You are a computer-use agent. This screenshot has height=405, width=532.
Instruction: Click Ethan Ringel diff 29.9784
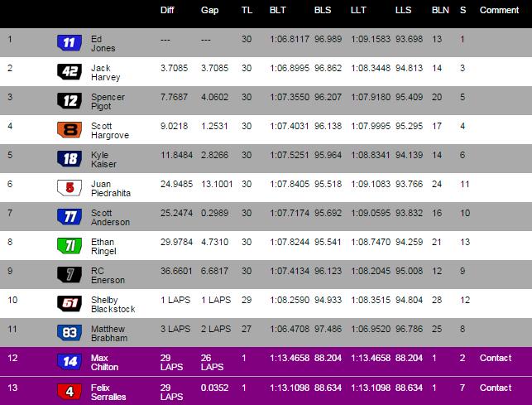pyautogui.click(x=176, y=242)
